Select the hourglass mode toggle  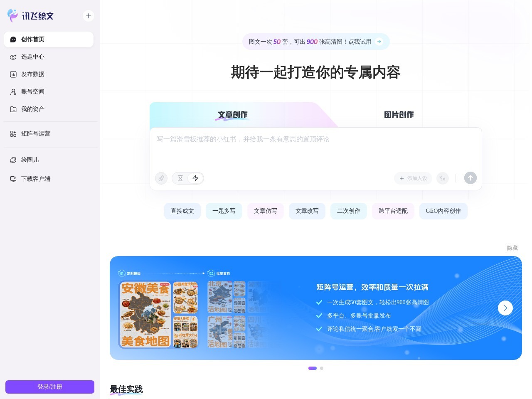click(180, 178)
